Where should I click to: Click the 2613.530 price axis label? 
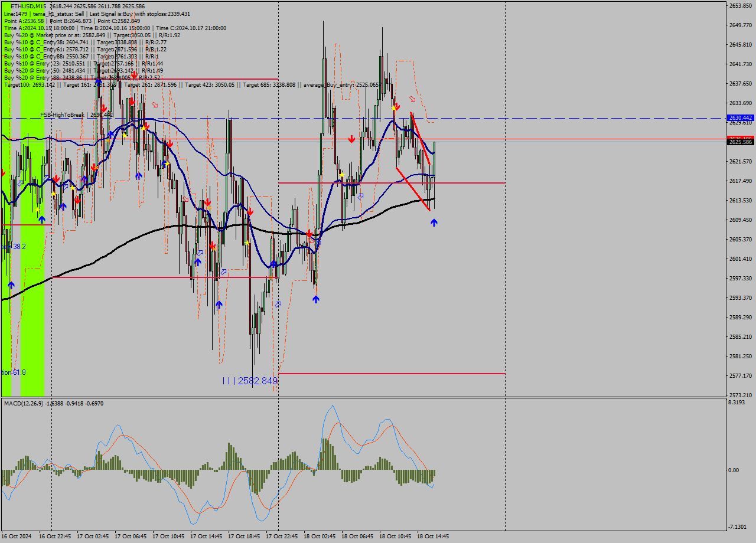coord(740,201)
